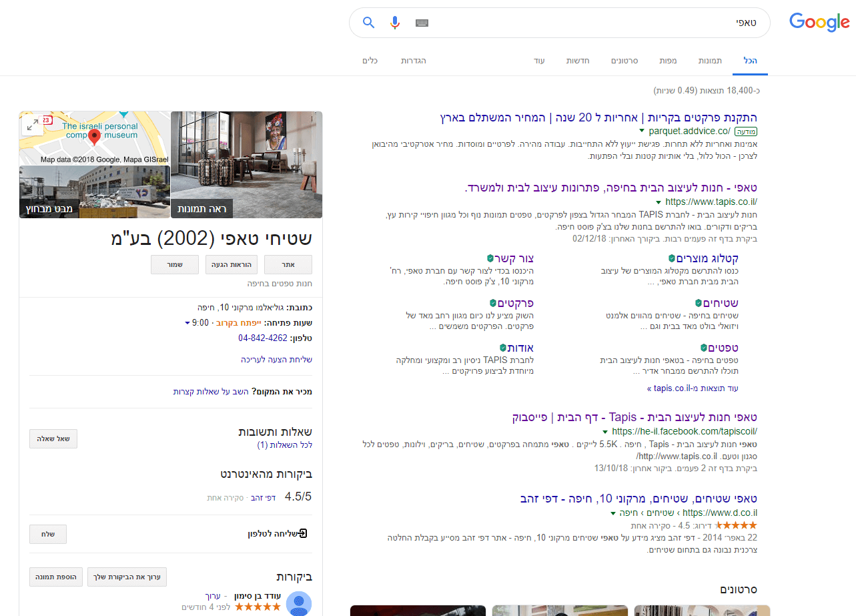Call phone number 04-842-4262 link

pos(263,338)
